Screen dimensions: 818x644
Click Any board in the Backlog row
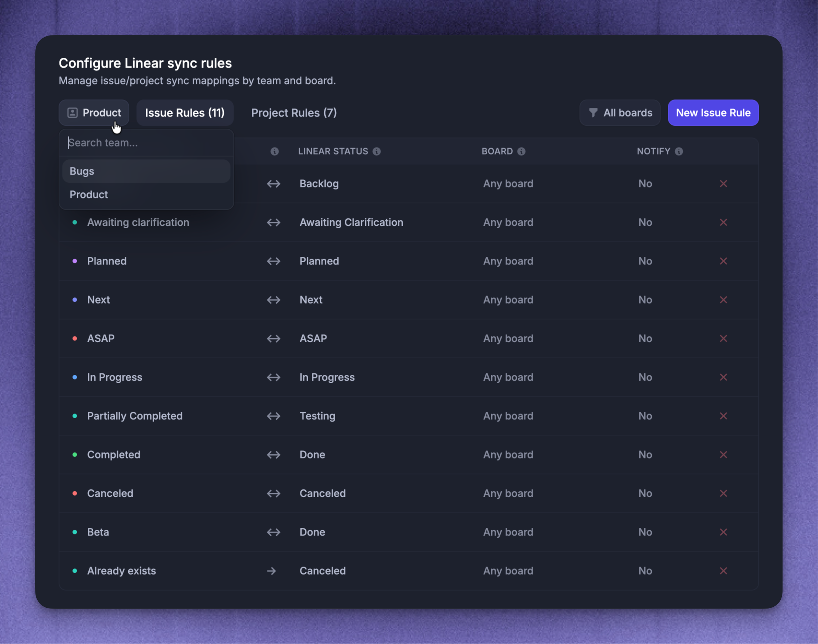508,184
